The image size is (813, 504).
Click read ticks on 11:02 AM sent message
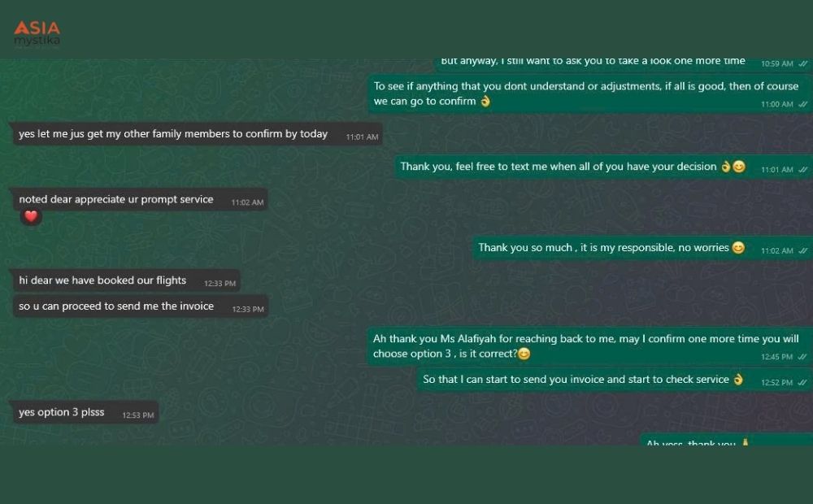pyautogui.click(x=803, y=250)
